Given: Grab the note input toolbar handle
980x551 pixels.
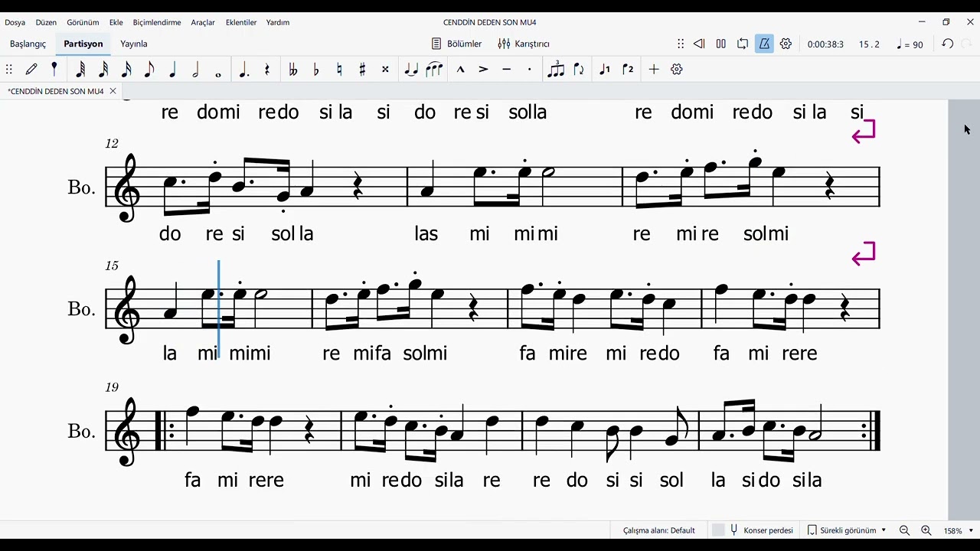Looking at the screenshot, I should (9, 69).
